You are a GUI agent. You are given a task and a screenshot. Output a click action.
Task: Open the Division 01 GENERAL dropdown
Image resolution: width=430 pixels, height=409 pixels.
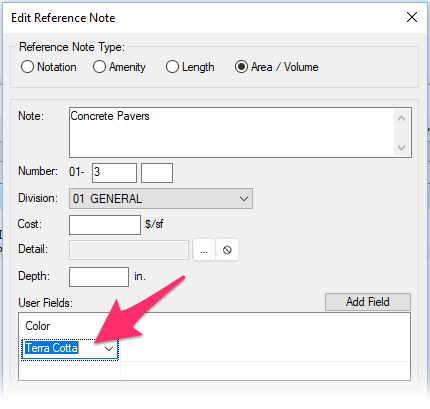tap(161, 199)
